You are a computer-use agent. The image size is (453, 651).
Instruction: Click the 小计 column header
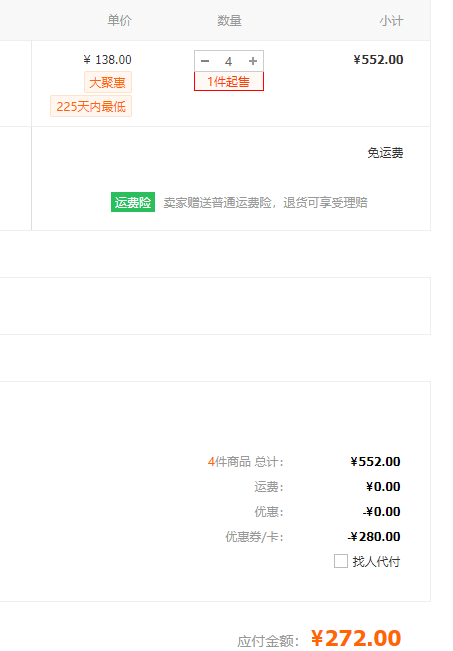tap(391, 20)
